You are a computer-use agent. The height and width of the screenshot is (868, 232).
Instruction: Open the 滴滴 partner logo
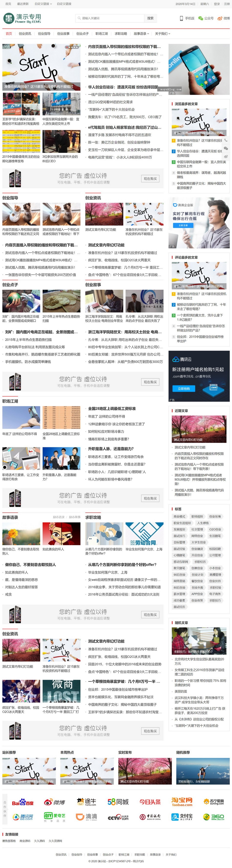86,817
